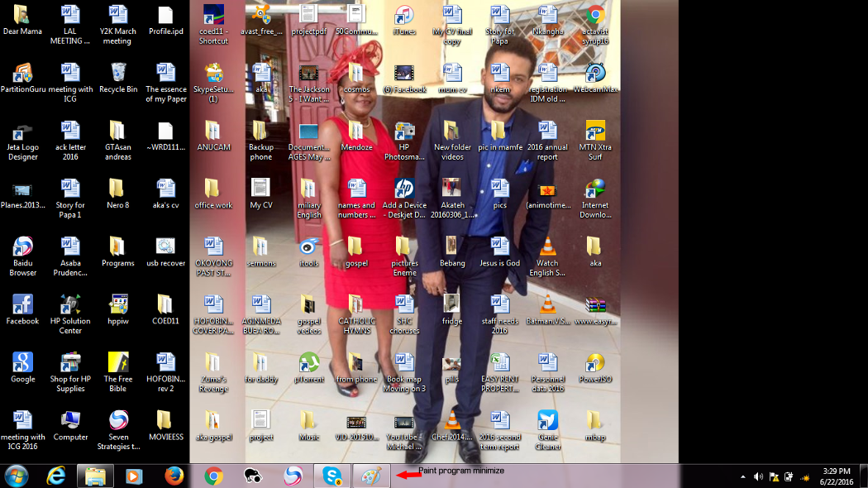Select the Genie Cleaner icon
The image size is (868, 488).
tap(547, 431)
